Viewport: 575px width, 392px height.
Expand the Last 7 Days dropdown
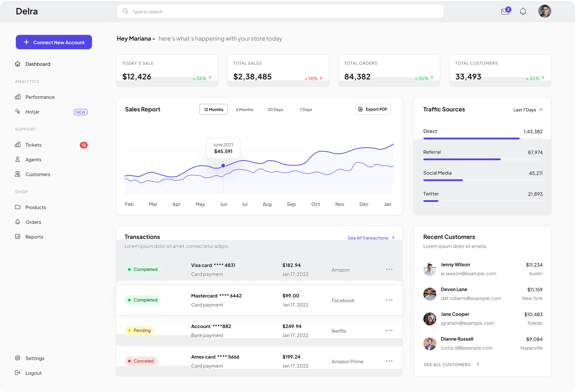coord(528,110)
